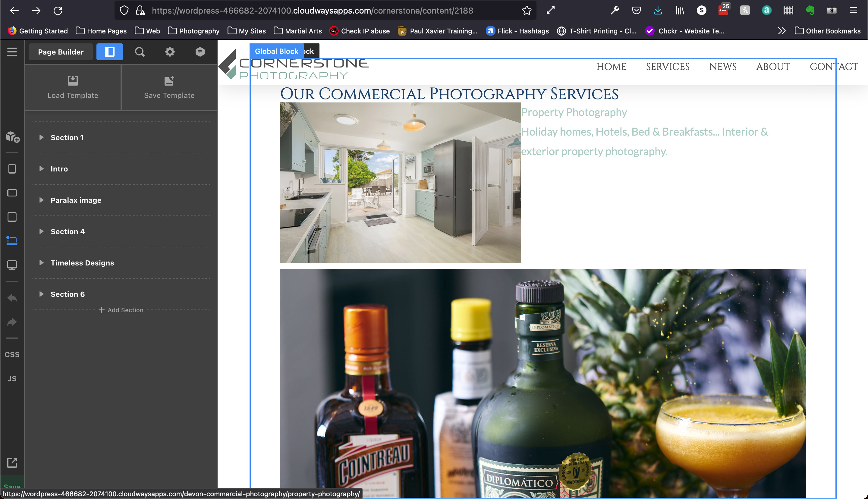Click the SERVICES menu item in preview

coord(668,67)
